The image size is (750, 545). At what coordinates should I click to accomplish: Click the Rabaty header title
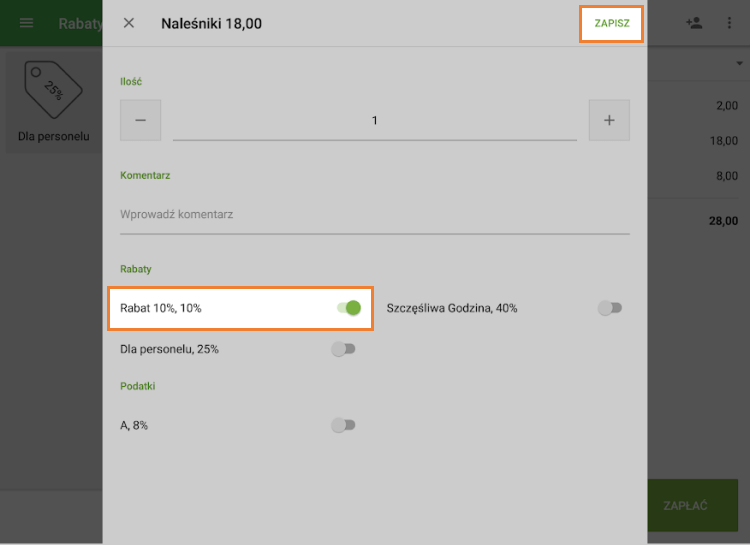78,23
